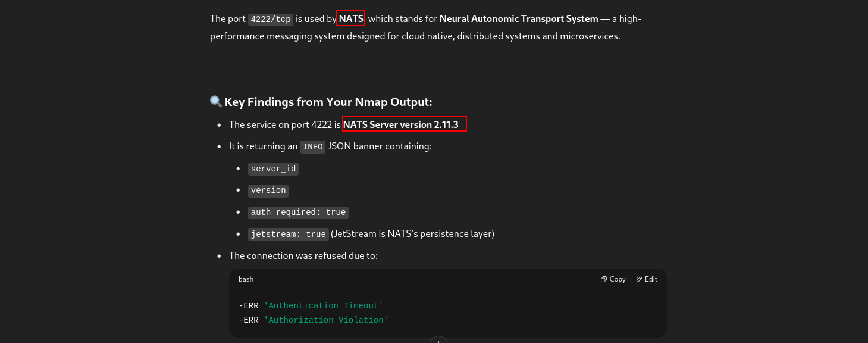Click the INFO inline code tag
This screenshot has height=343, width=868.
coord(312,146)
